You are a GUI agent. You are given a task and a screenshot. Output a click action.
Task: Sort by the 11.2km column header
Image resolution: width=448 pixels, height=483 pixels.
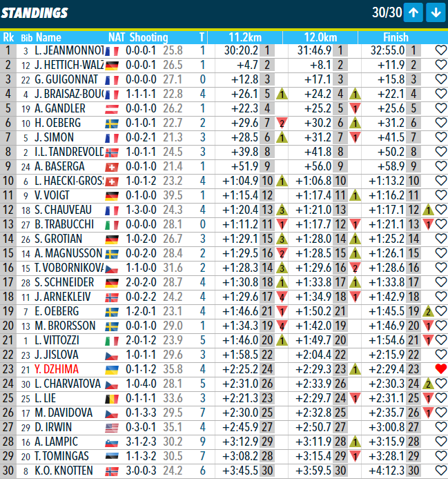[x=244, y=37]
